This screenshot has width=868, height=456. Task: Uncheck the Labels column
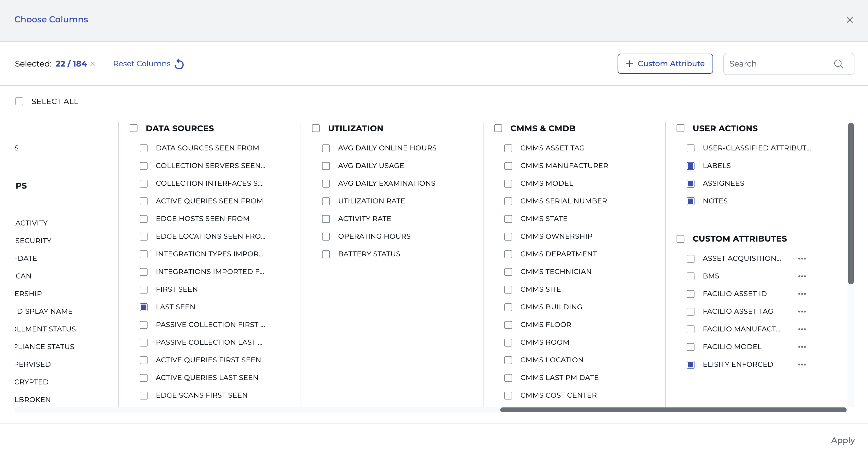690,166
